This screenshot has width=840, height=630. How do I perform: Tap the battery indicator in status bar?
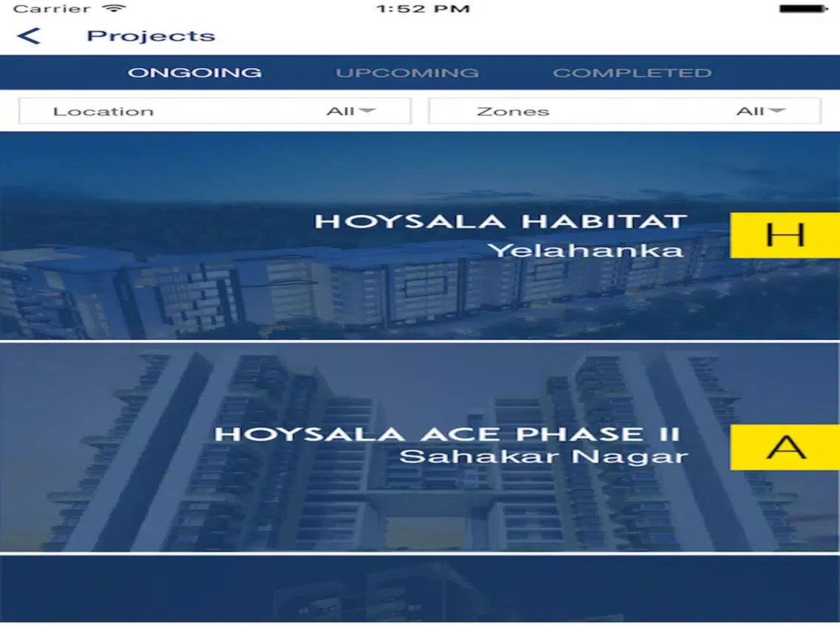pos(803,9)
